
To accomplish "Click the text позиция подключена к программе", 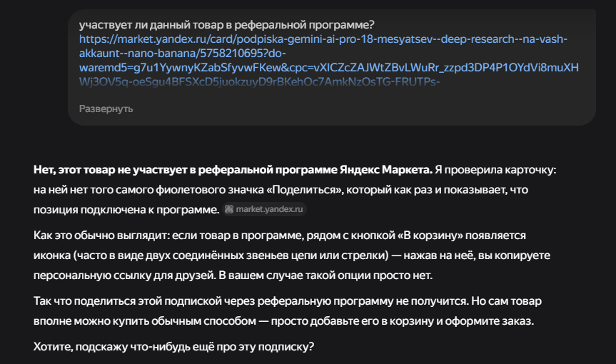I will [126, 210].
